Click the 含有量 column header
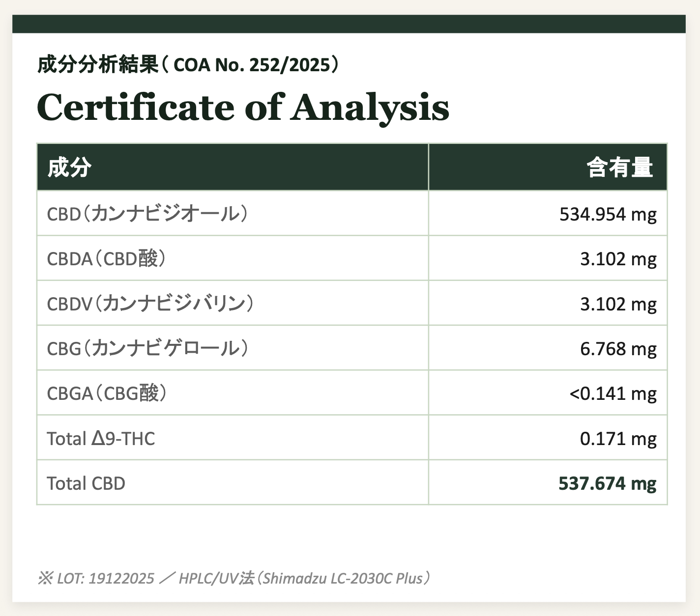Screen dimensions: 700x616 coord(620,168)
